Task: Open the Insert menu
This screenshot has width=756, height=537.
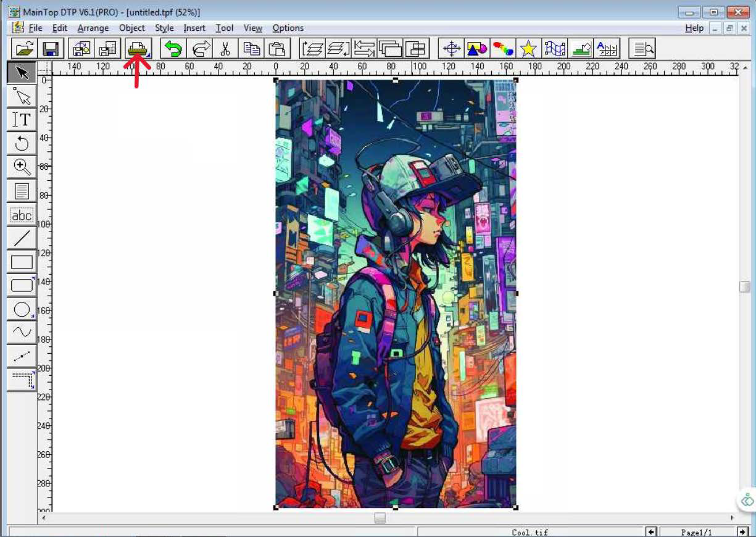Action: [194, 28]
